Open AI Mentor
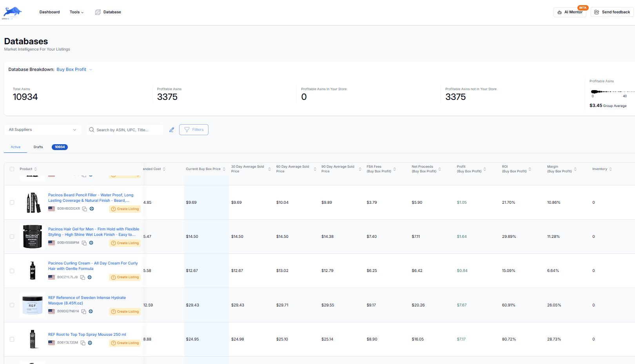The image size is (635, 364). [x=570, y=12]
